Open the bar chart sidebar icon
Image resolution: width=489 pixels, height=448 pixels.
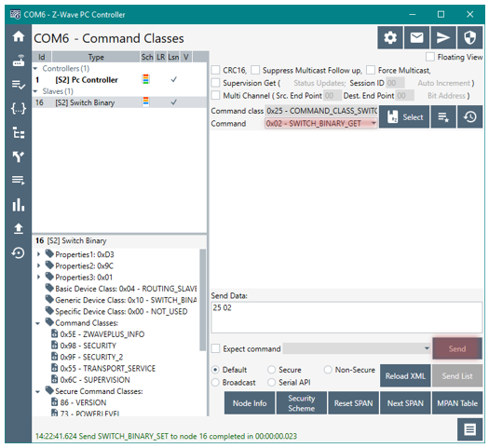pos(19,205)
